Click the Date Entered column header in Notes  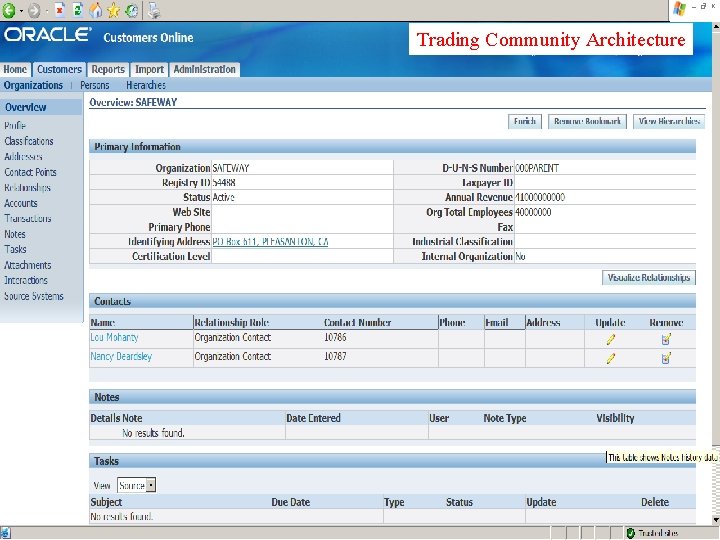(313, 418)
